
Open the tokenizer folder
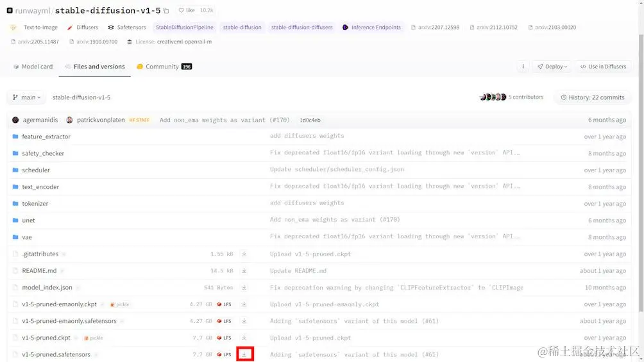pos(35,204)
